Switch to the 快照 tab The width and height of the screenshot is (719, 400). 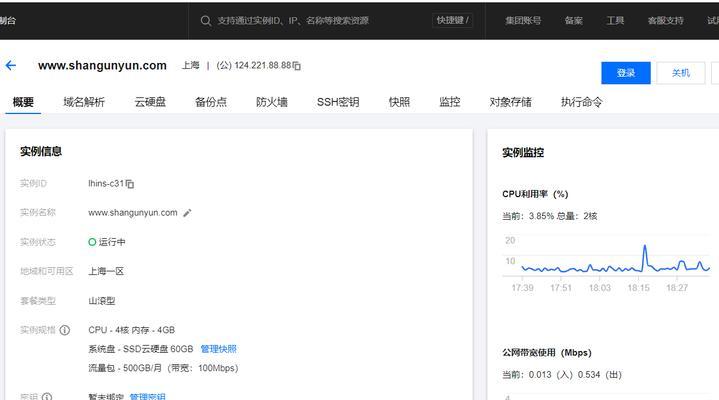[x=399, y=102]
